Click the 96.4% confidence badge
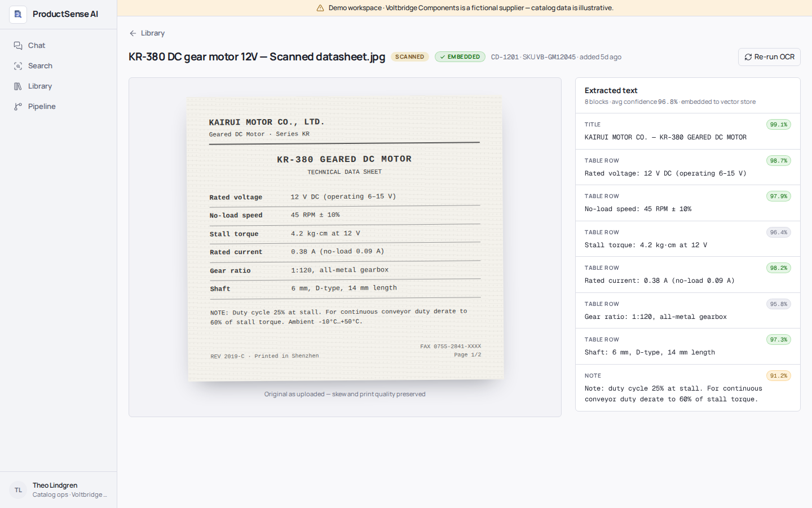The image size is (812, 508). pos(779,233)
